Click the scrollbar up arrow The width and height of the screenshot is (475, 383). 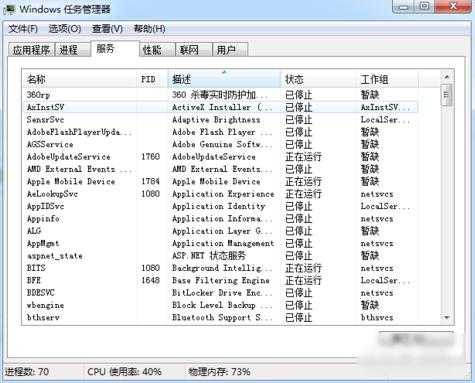[447, 77]
